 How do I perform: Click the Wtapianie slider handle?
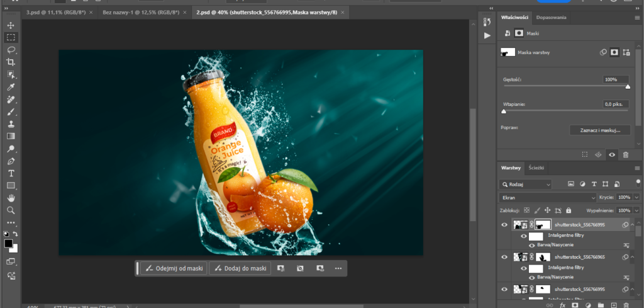504,111
